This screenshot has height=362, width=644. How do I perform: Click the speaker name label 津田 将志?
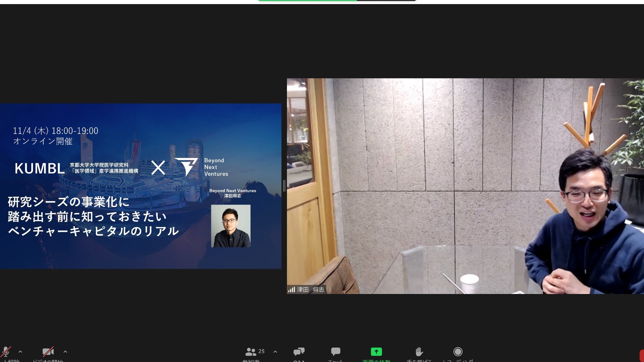pyautogui.click(x=311, y=290)
